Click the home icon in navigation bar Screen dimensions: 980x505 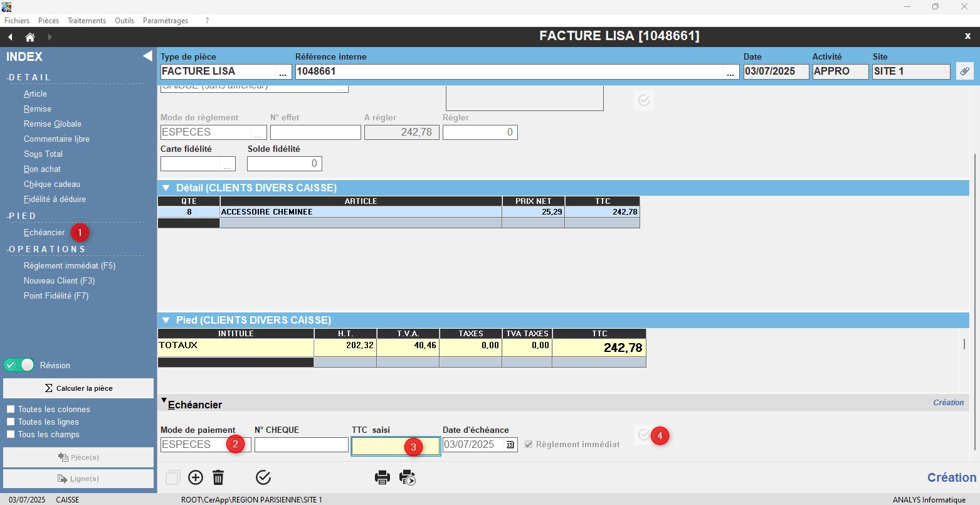tap(29, 37)
